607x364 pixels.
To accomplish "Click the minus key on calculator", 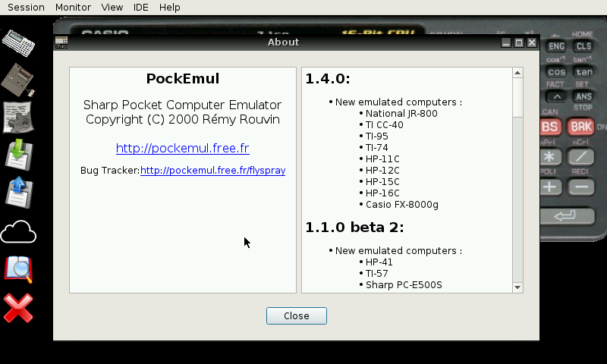I will pos(581,187).
